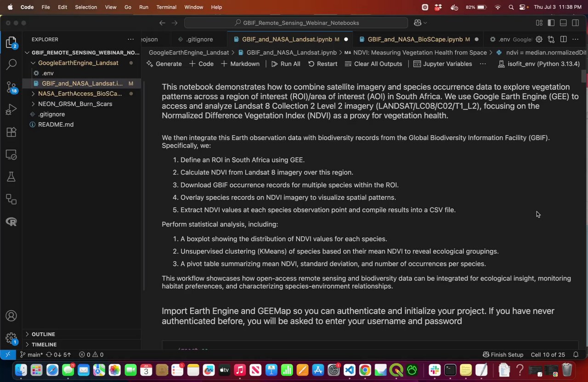Synchronize changes 0 down 5 up
Screen dimensions: 588x382
[58, 355]
